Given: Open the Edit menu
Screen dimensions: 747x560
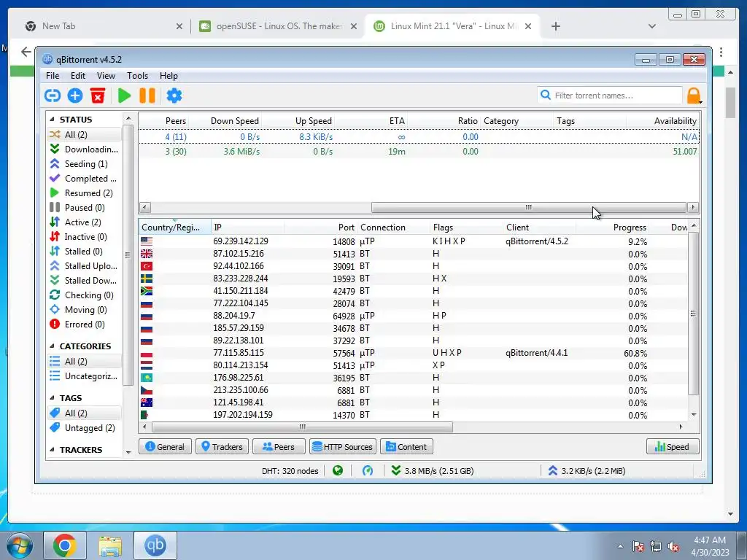Looking at the screenshot, I should click(x=77, y=76).
